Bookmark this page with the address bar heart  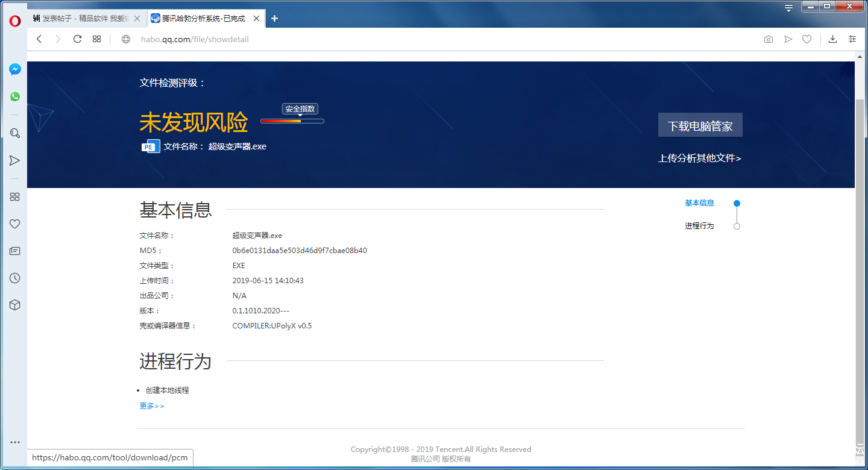[807, 39]
